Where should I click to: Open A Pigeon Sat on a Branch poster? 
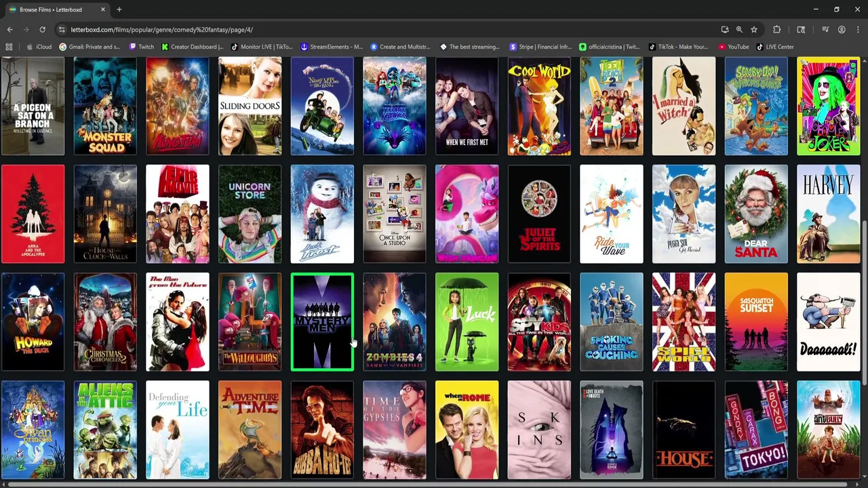pos(33,106)
